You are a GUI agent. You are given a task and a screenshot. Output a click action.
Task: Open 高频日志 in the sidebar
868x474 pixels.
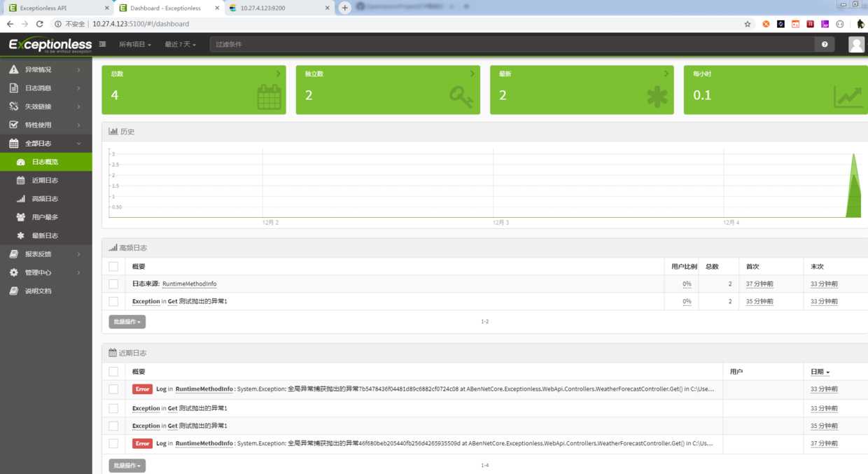[45, 199]
